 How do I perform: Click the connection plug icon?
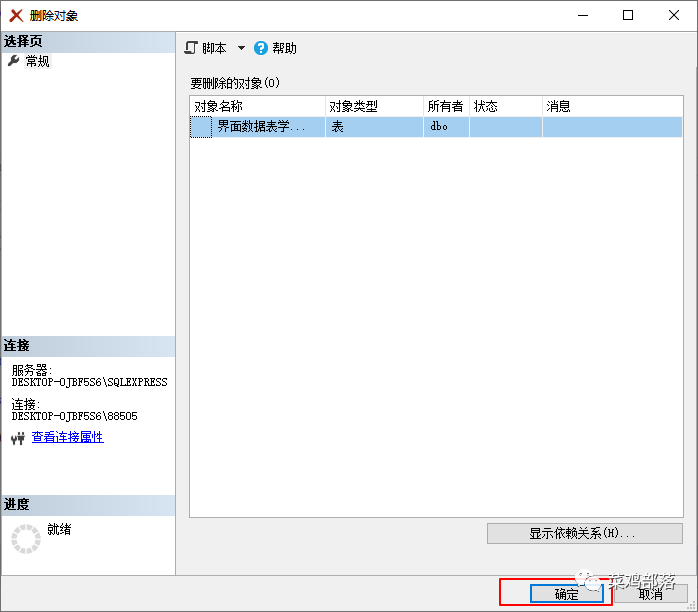[x=18, y=438]
